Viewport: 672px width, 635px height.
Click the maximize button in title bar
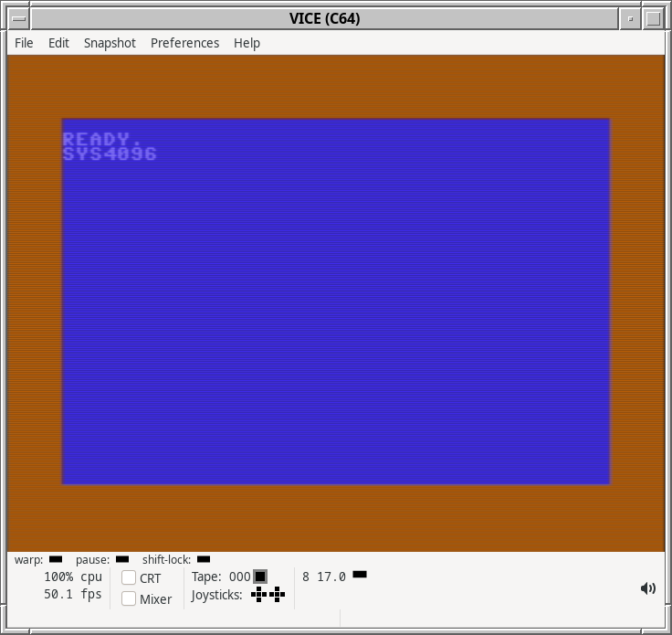(x=653, y=18)
